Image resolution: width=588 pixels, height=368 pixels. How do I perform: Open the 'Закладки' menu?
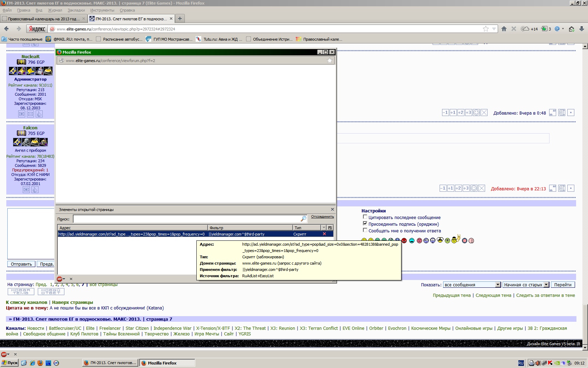(x=76, y=10)
